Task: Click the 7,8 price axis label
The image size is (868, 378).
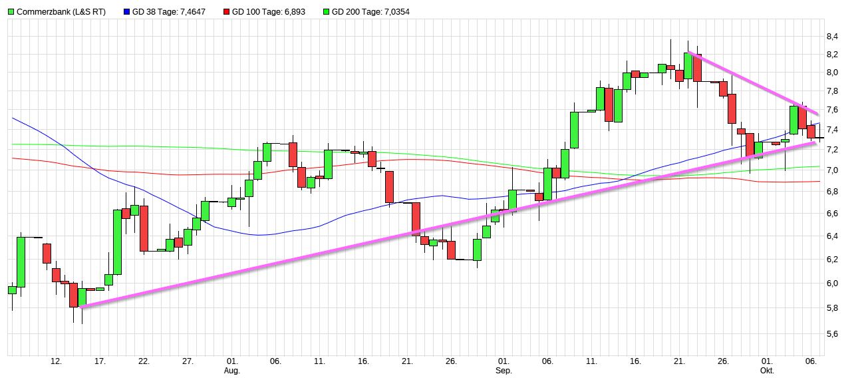Action: point(832,91)
